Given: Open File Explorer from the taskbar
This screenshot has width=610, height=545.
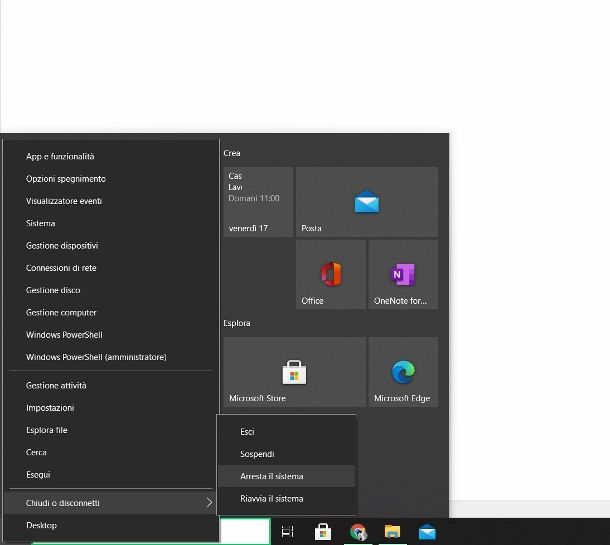Looking at the screenshot, I should tap(392, 532).
